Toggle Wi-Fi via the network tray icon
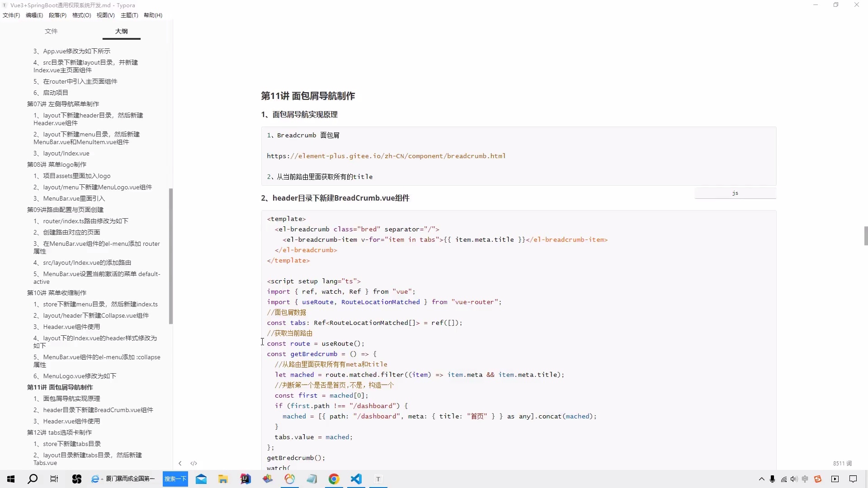This screenshot has width=868, height=488. [783, 479]
